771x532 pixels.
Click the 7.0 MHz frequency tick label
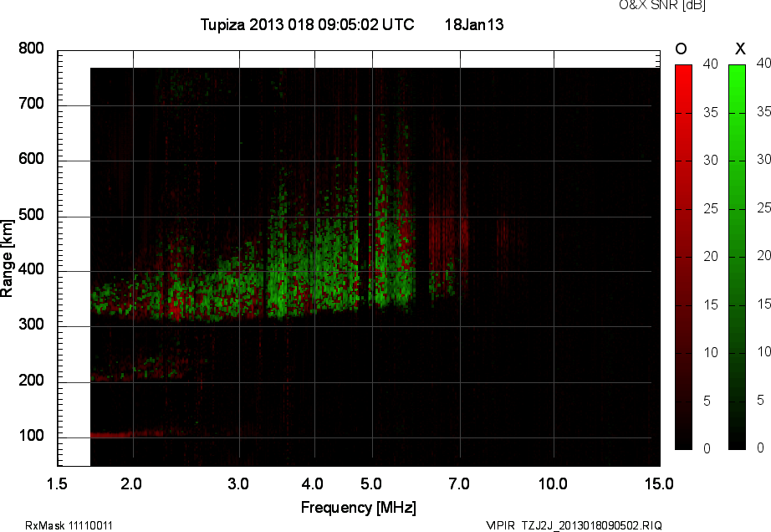point(459,483)
